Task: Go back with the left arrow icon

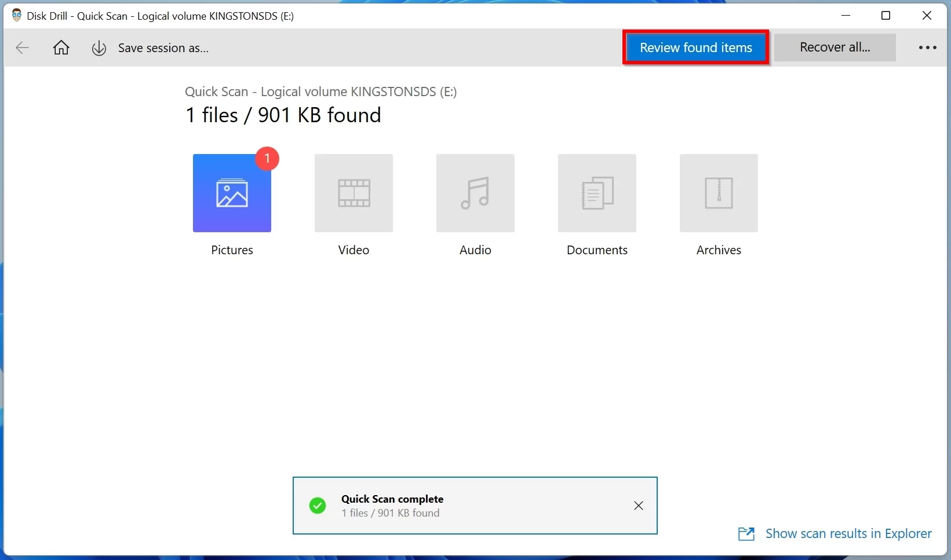Action: (x=22, y=47)
